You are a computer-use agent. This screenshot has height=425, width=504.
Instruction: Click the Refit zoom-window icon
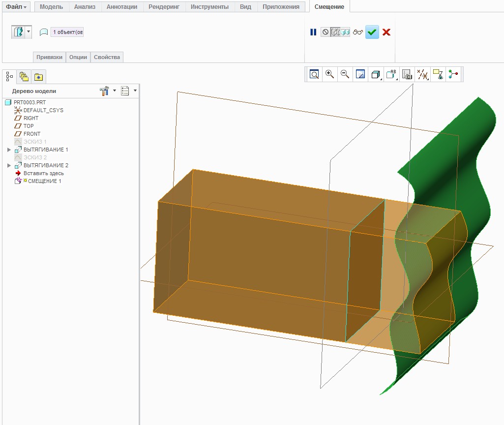[314, 74]
